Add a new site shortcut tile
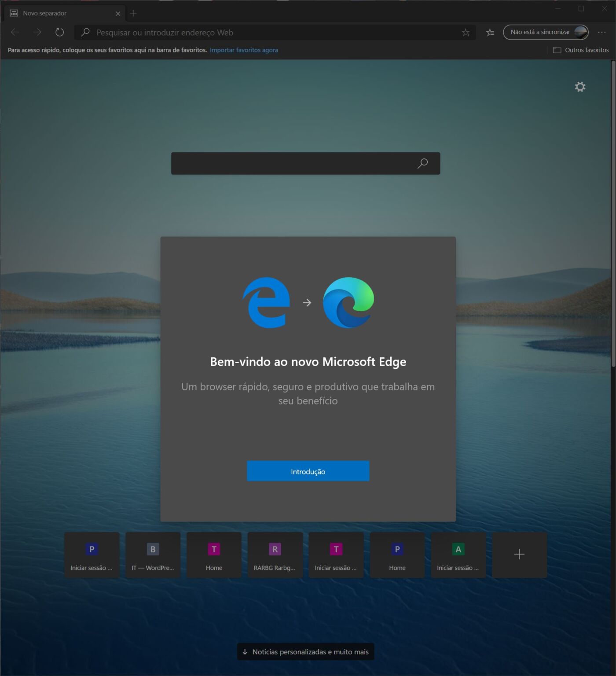This screenshot has width=616, height=676. [x=519, y=555]
